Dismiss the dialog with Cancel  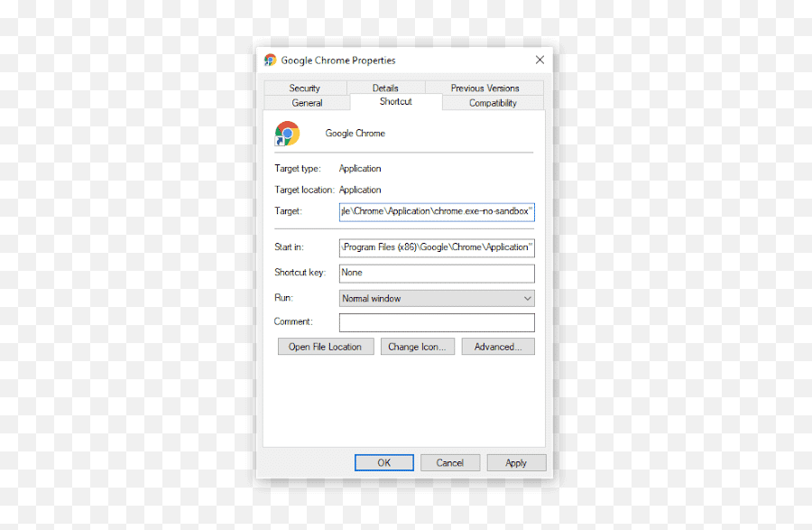click(x=449, y=461)
